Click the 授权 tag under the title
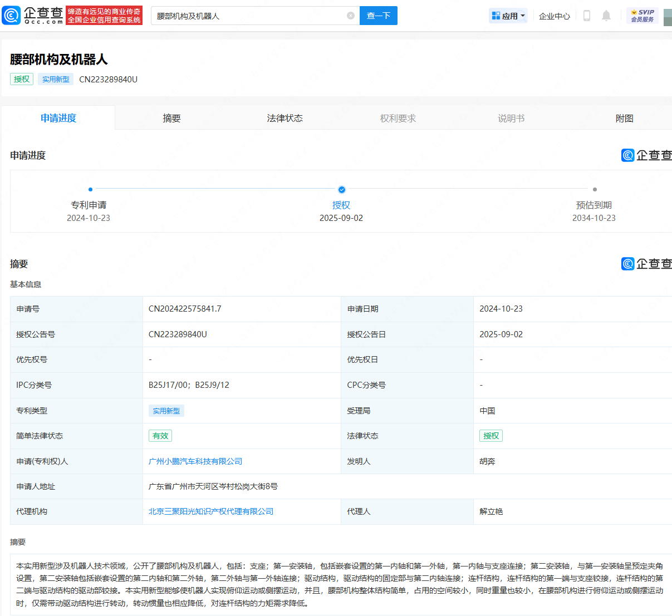The image size is (672, 616). [x=22, y=79]
